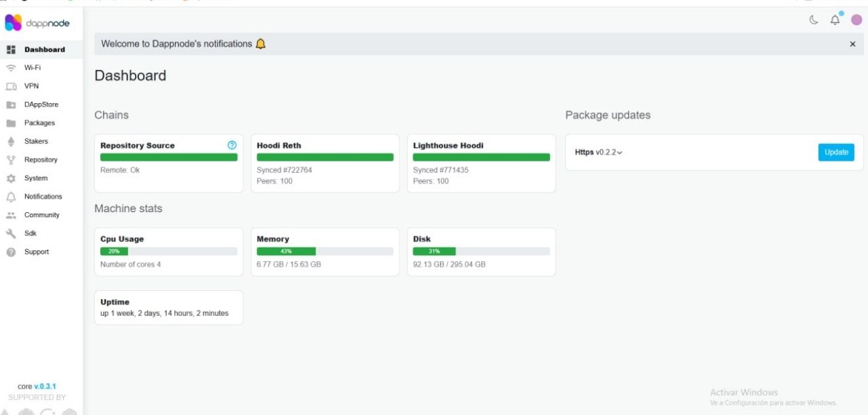Update the Https package
This screenshot has height=415, width=868.
pos(836,153)
